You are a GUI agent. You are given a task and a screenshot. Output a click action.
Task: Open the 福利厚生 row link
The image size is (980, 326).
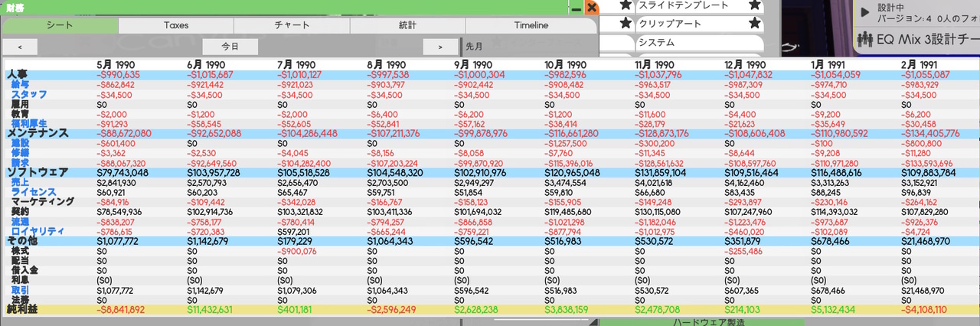[x=29, y=123]
